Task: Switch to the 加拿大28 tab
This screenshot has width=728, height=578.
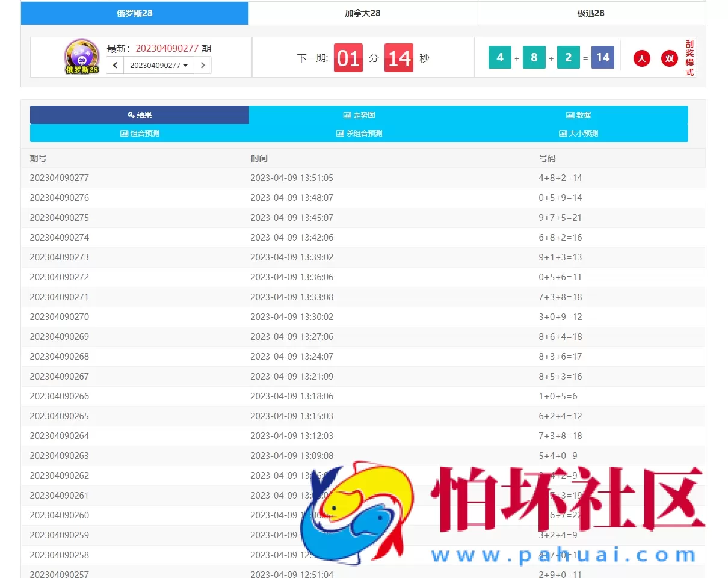Action: [362, 13]
